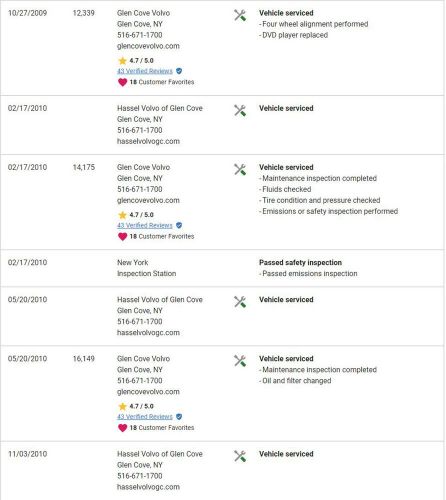Open 43 Verified Reviews link in 14,175 entry

click(x=145, y=225)
